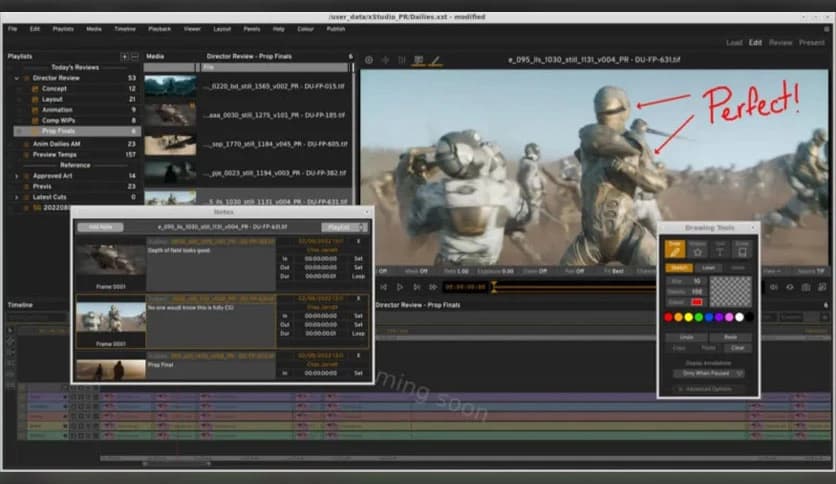Click the circular settings icon above viewer
The height and width of the screenshot is (484, 836).
[x=369, y=60]
